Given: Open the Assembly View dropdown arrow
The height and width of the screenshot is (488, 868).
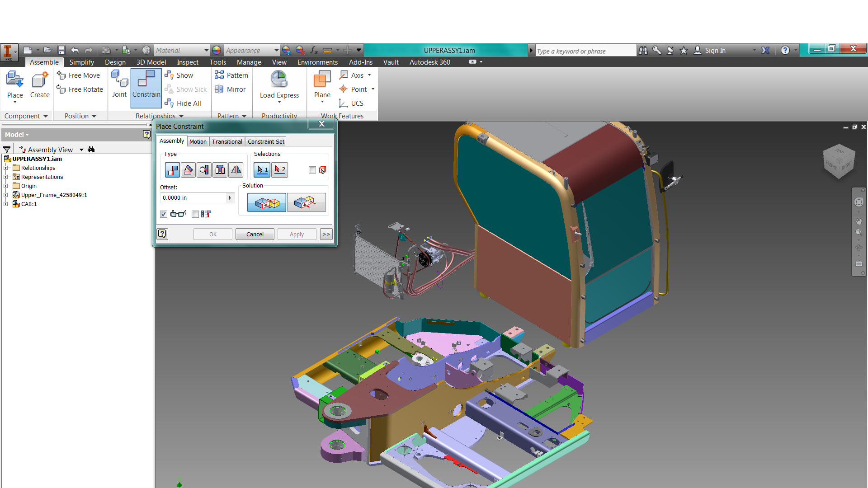Looking at the screenshot, I should [x=81, y=150].
